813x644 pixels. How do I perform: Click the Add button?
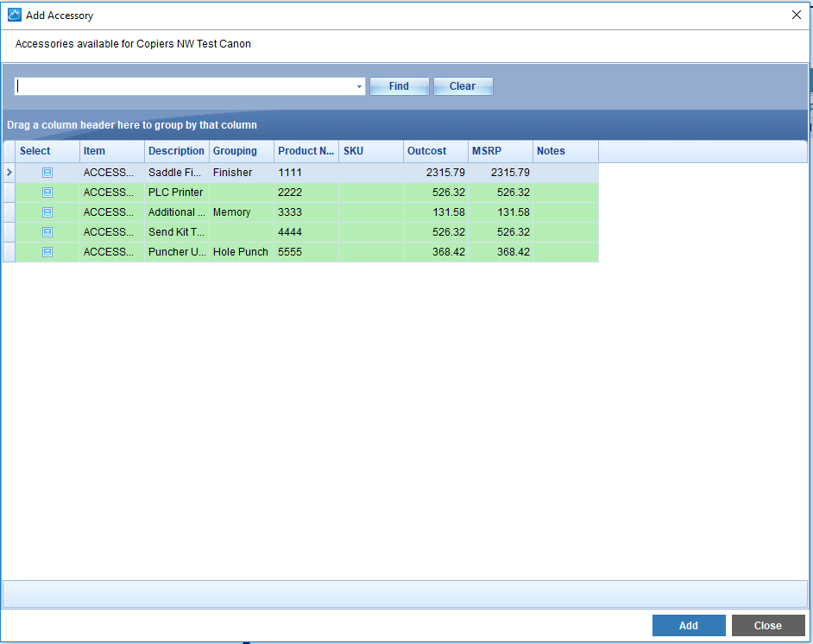point(689,625)
